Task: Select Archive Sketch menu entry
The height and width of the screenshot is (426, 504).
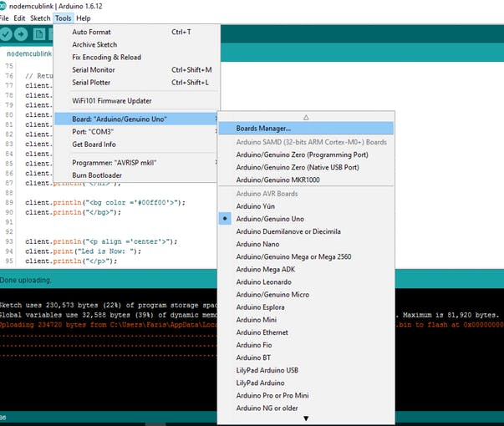Action: coord(136,44)
